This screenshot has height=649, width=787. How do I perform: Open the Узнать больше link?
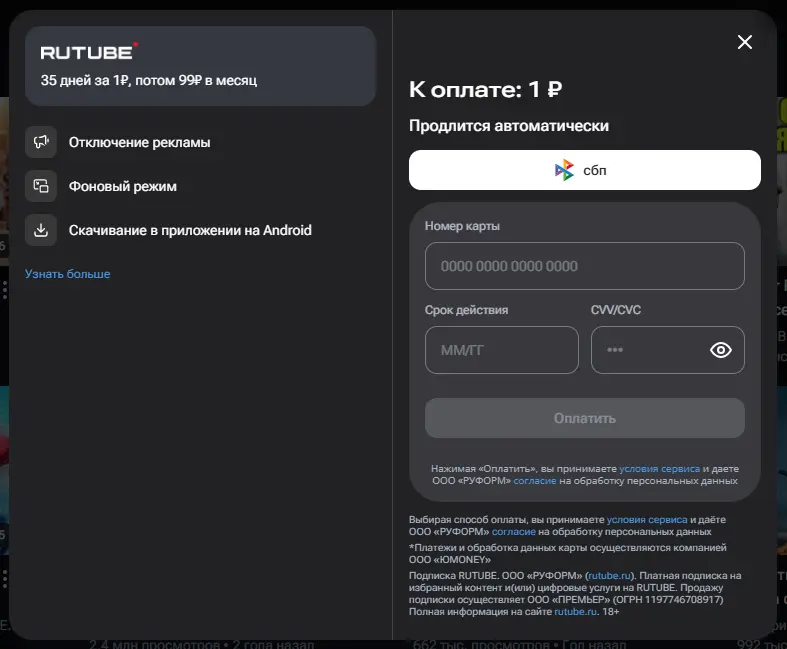point(67,274)
